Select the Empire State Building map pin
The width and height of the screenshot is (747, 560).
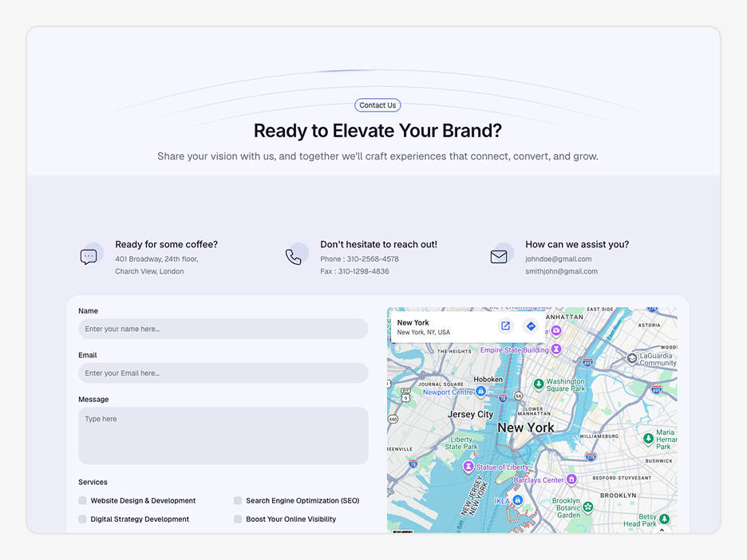[556, 349]
